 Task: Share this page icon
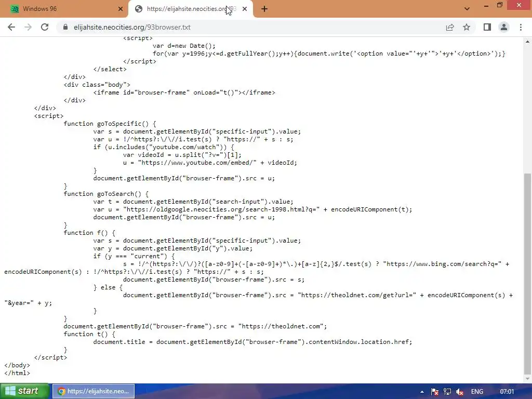click(x=450, y=27)
